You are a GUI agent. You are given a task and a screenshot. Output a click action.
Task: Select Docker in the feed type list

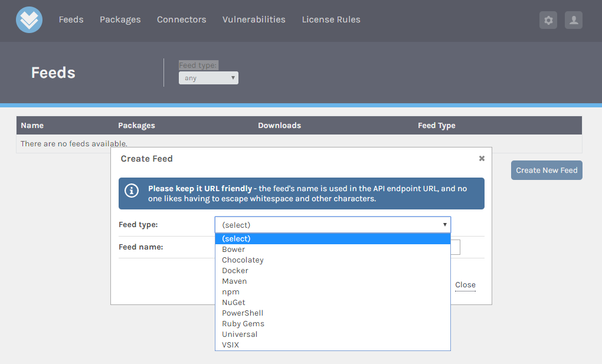pos(235,271)
